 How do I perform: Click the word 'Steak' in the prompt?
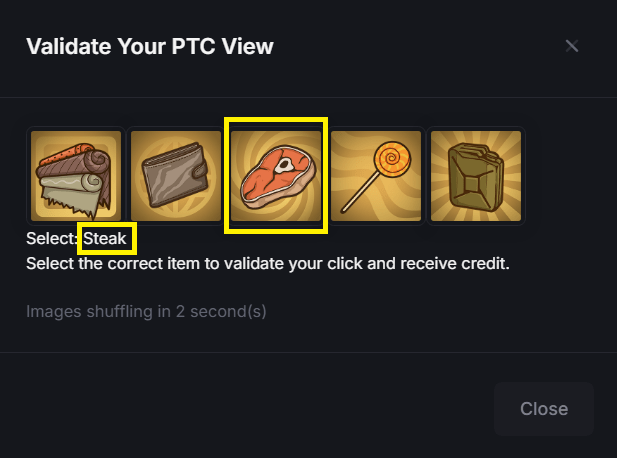(x=105, y=239)
